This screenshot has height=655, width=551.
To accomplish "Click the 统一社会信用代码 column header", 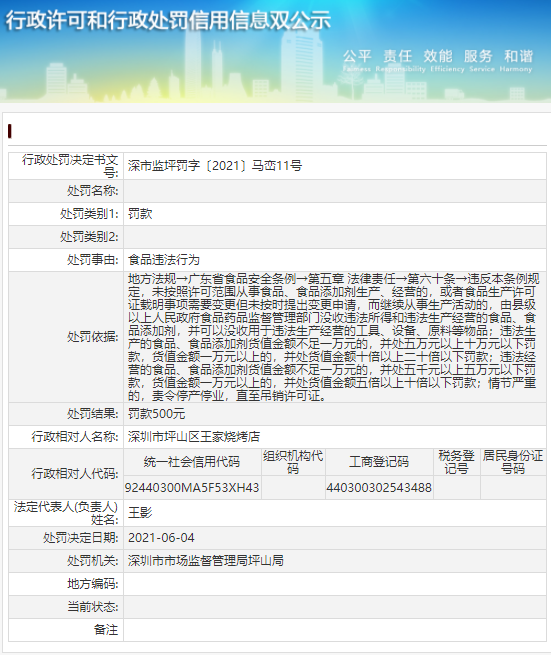I will point(192,462).
